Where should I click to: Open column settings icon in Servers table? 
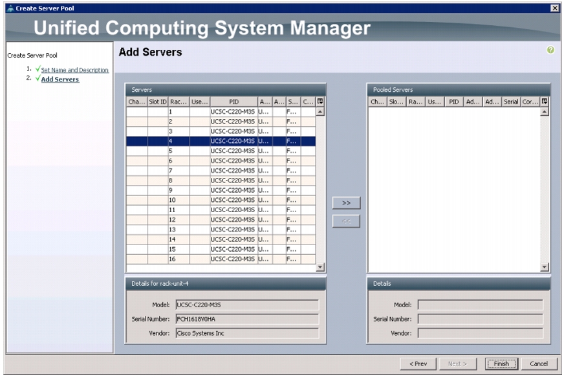320,102
